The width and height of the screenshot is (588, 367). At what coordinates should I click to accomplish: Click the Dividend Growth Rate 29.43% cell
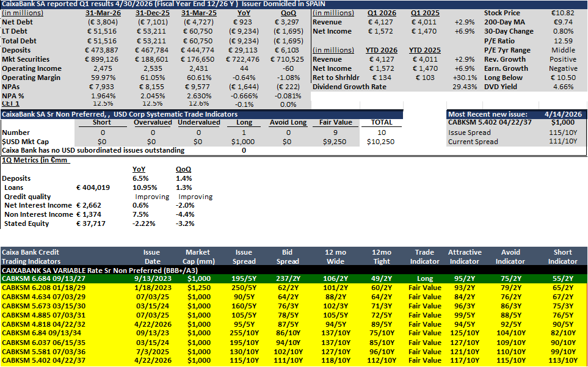465,87
